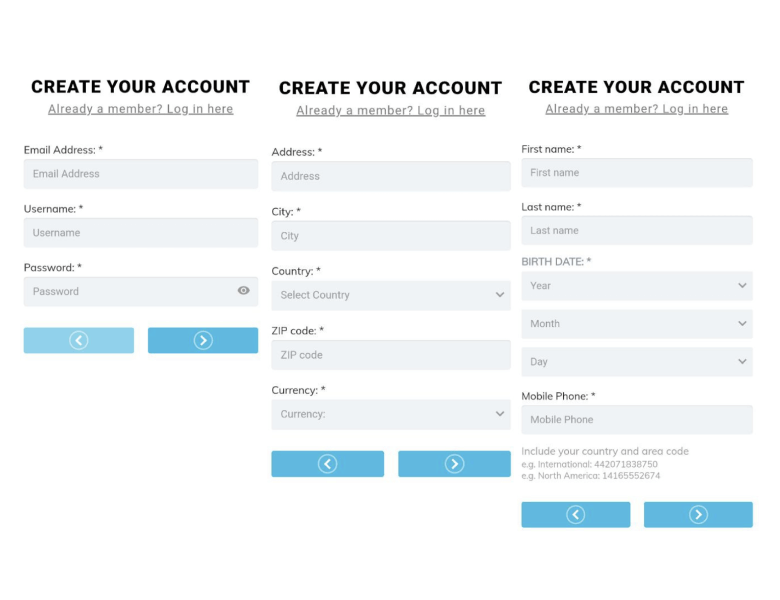Show the password with the eye icon
This screenshot has width=780, height=600.
tap(244, 291)
